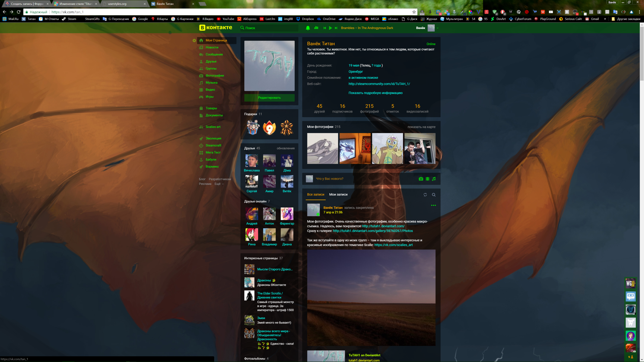Click the gear icon beside Моя Страница
The height and width of the screenshot is (362, 644).
[x=194, y=40]
